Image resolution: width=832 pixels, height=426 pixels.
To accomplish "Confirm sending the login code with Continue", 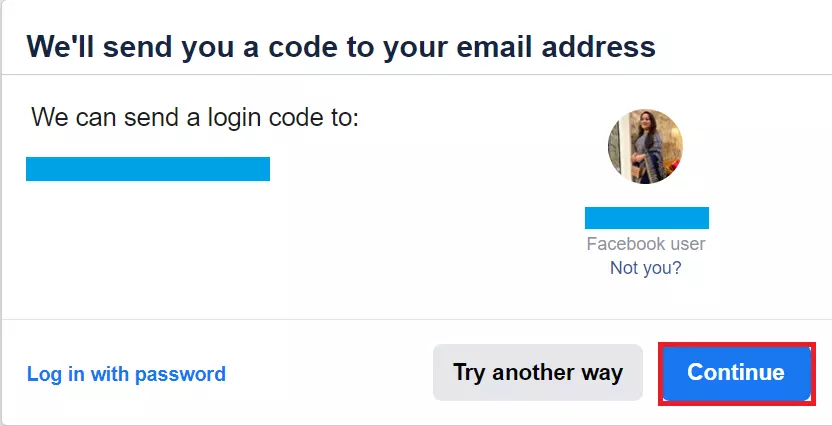I will [735, 373].
